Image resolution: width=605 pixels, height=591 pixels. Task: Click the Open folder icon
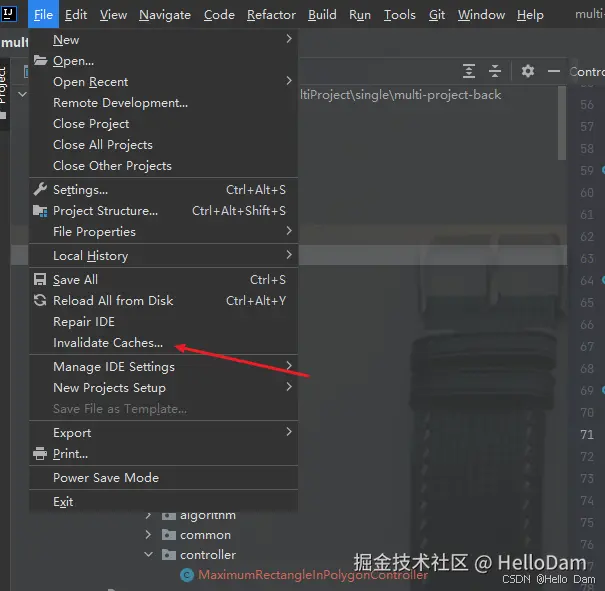click(40, 60)
